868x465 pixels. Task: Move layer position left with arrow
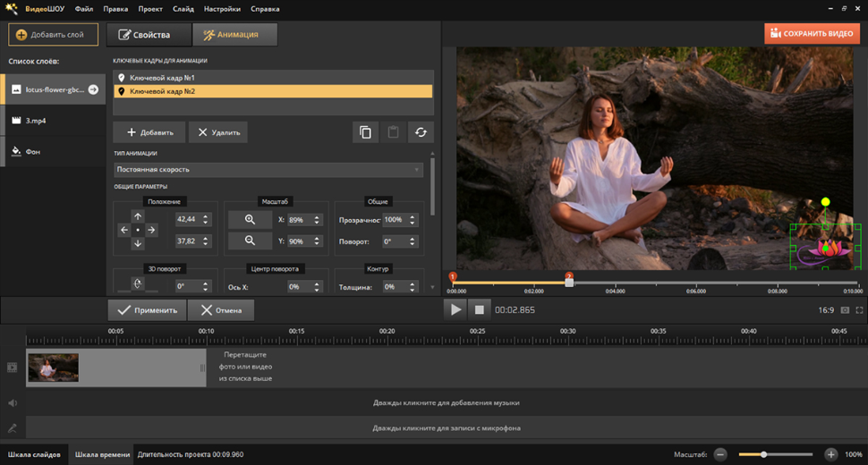pos(124,230)
